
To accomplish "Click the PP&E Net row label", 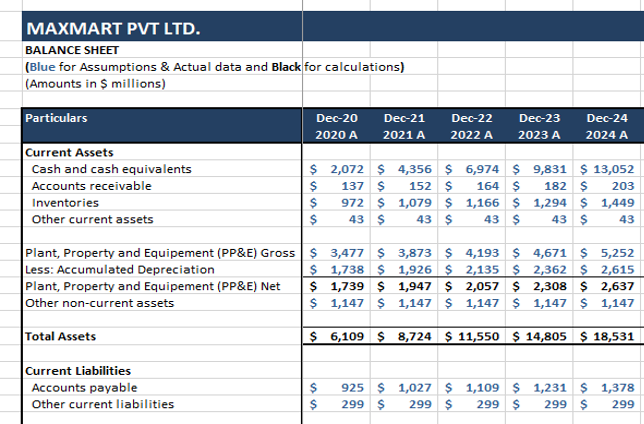I will 153,286.
